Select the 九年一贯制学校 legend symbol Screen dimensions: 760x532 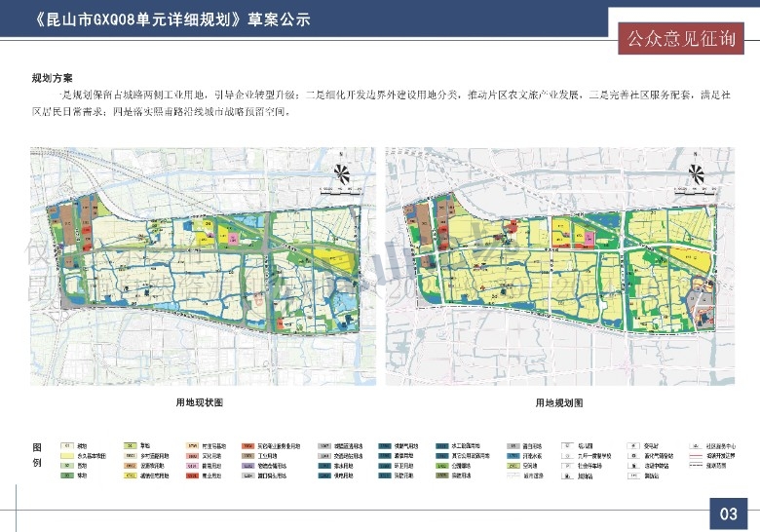pyautogui.click(x=569, y=455)
